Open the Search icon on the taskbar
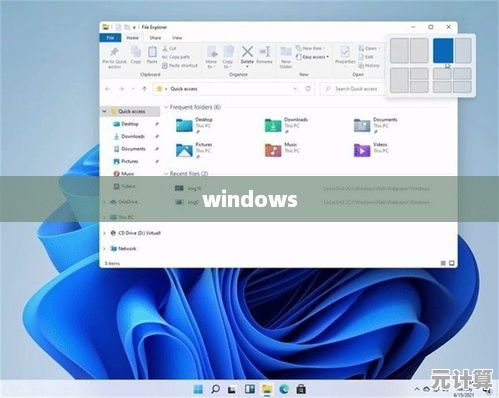This screenshot has height=398, width=499. [215, 389]
